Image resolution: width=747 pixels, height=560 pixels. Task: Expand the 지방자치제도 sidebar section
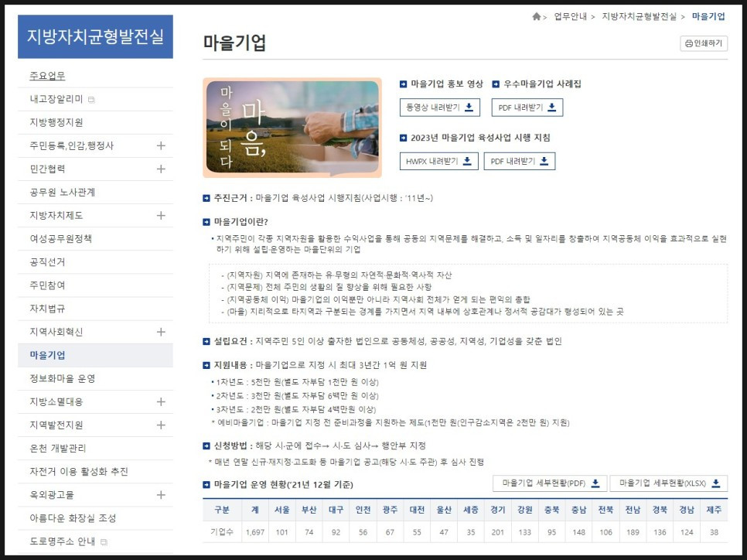161,215
